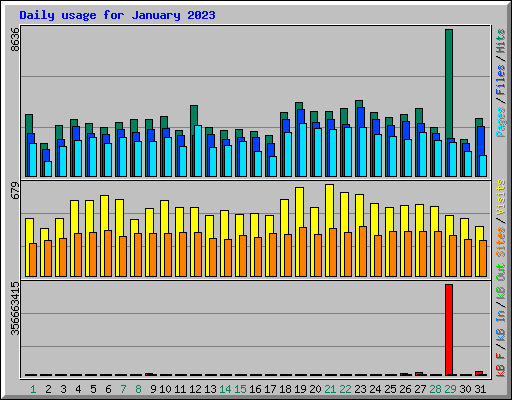Click the 'Daily usage for January 2023' title
Screen dimensions: 512x400
coord(117,15)
